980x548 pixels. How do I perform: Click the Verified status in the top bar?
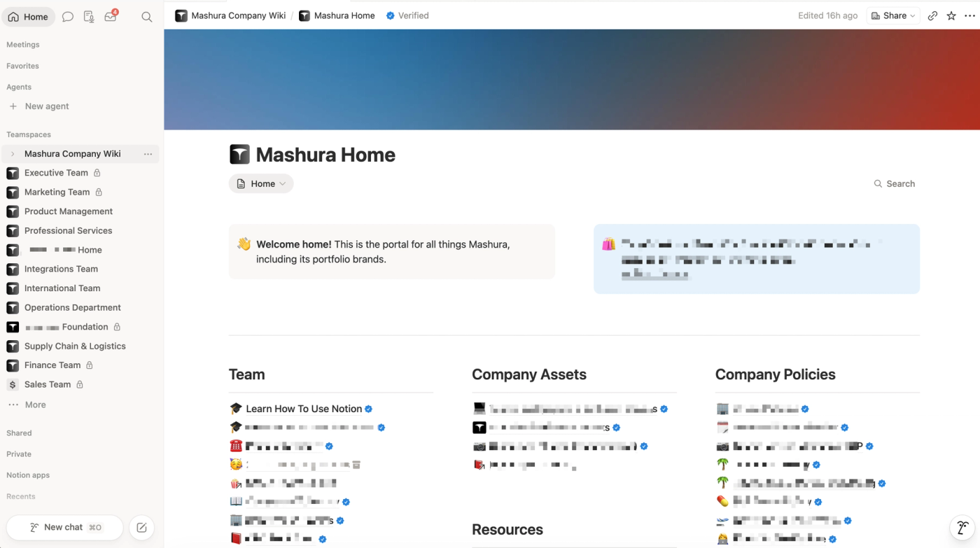[407, 15]
